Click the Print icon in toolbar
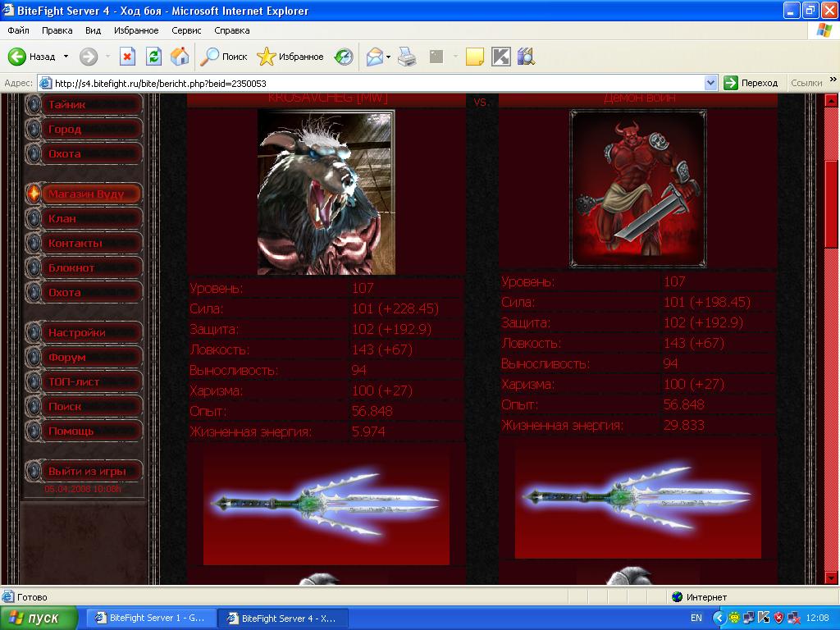 407,57
